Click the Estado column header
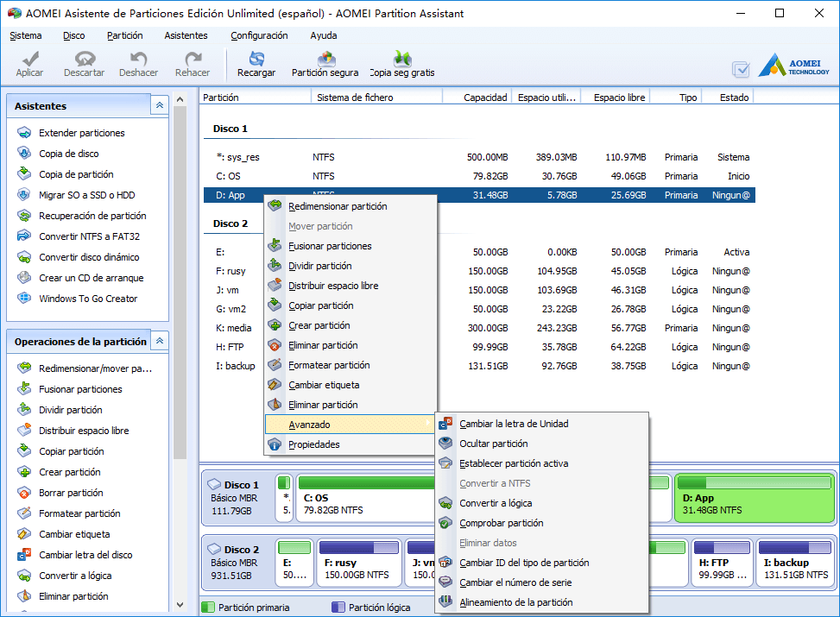 728,98
